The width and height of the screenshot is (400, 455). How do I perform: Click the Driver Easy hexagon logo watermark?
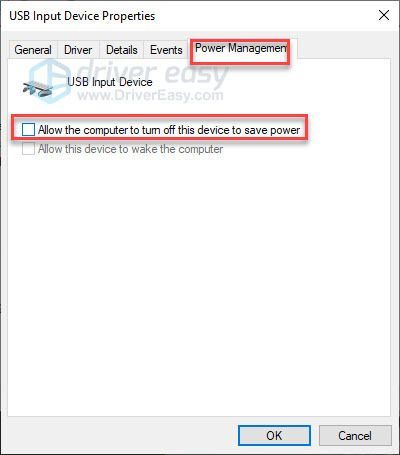point(50,81)
